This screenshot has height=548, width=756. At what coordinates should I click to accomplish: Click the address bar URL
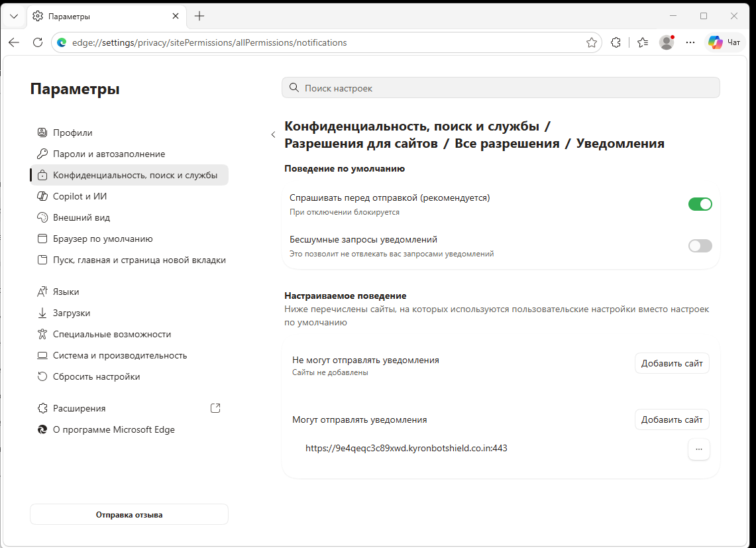click(x=209, y=42)
